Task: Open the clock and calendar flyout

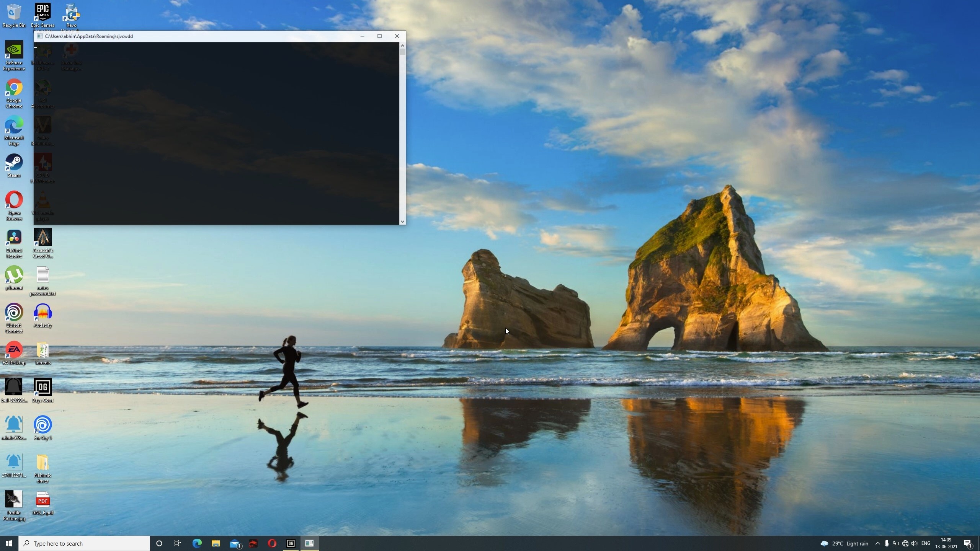Action: (x=946, y=543)
